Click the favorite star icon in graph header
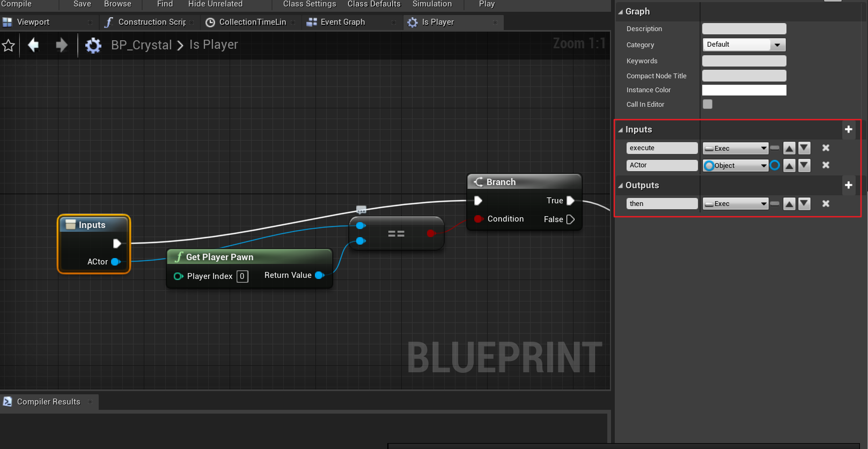This screenshot has width=868, height=449. tap(8, 45)
